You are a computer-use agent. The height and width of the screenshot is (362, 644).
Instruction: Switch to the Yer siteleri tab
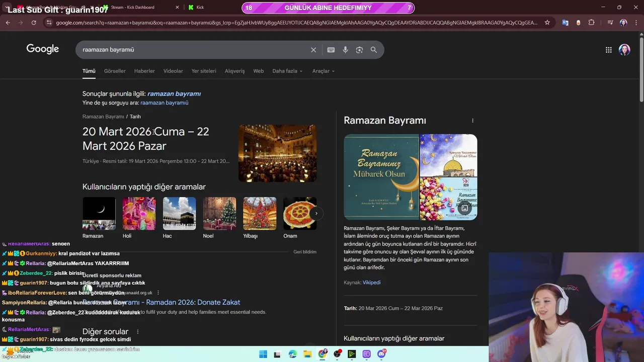pos(204,71)
